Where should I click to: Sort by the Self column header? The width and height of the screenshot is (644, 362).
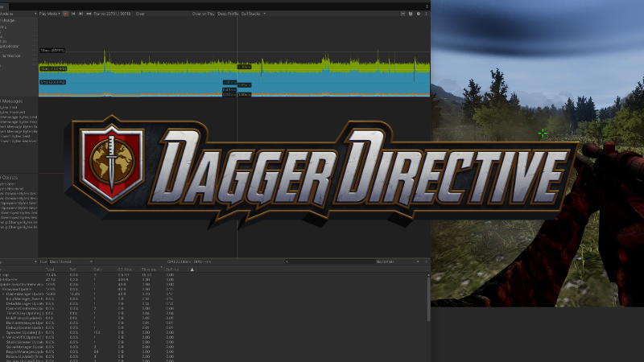[x=72, y=269]
